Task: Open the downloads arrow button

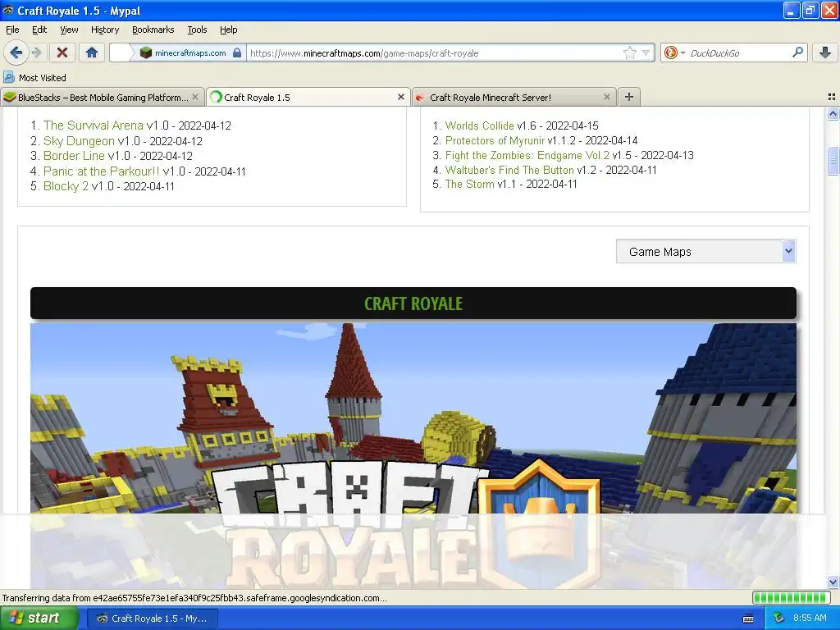Action: pyautogui.click(x=825, y=52)
